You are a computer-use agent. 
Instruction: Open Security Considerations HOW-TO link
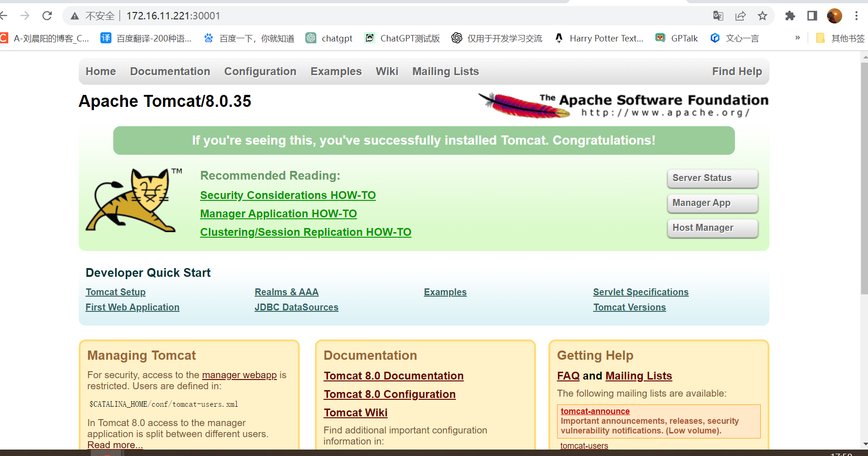(288, 195)
